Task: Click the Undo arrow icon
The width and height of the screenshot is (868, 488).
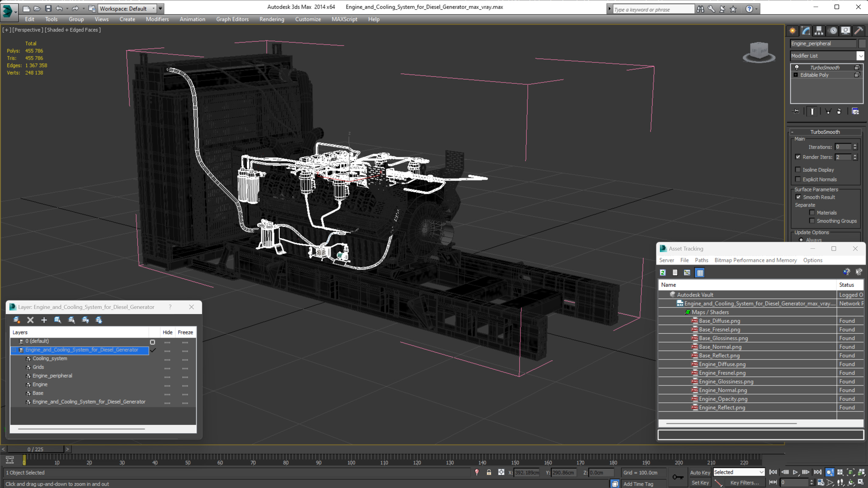Action: tap(59, 9)
